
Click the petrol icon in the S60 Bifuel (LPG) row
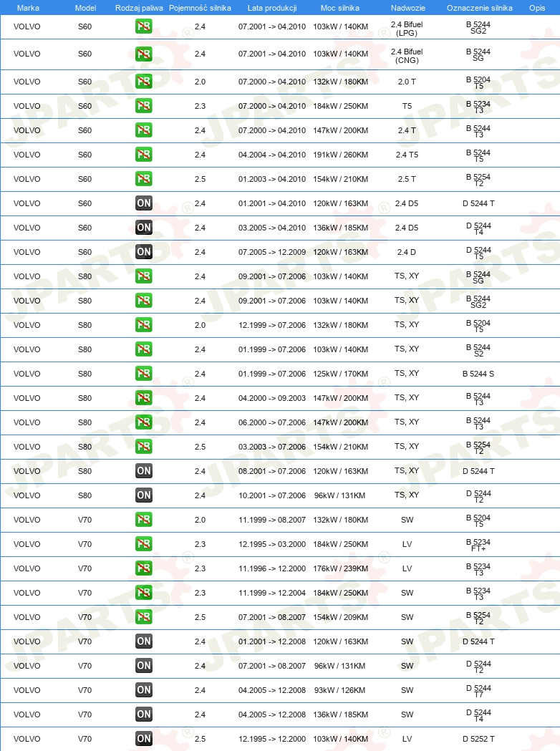(x=144, y=26)
